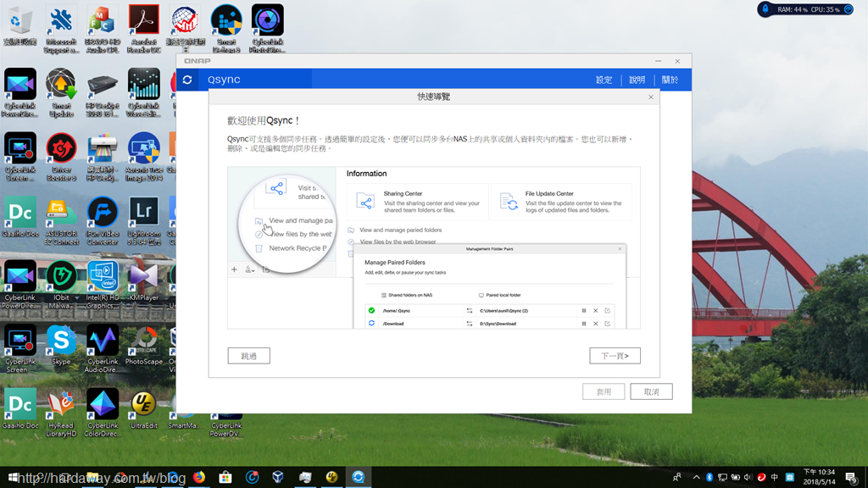
Task: Select the HP Deskjet 3080 printer shortcut
Action: coord(103,92)
